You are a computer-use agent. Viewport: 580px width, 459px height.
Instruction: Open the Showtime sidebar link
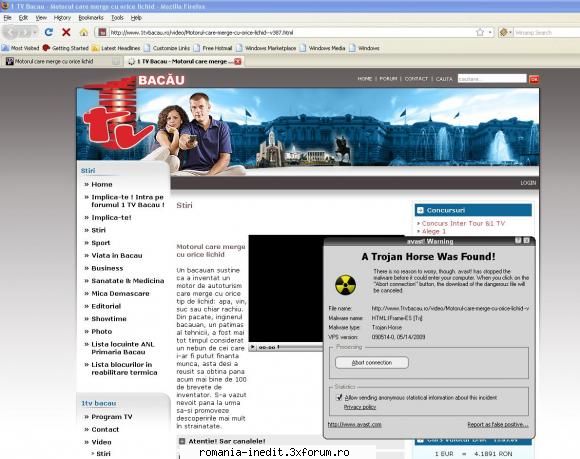[x=109, y=319]
